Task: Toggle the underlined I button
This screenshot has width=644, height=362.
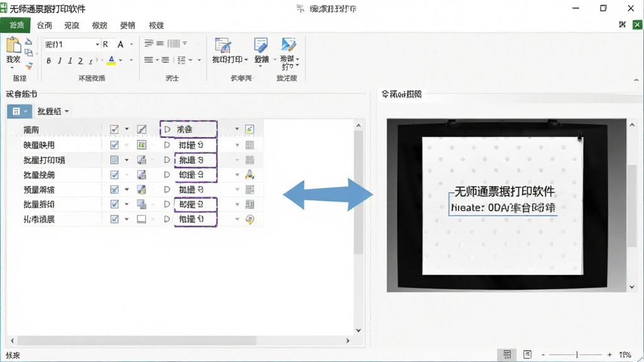Action: tap(70, 61)
